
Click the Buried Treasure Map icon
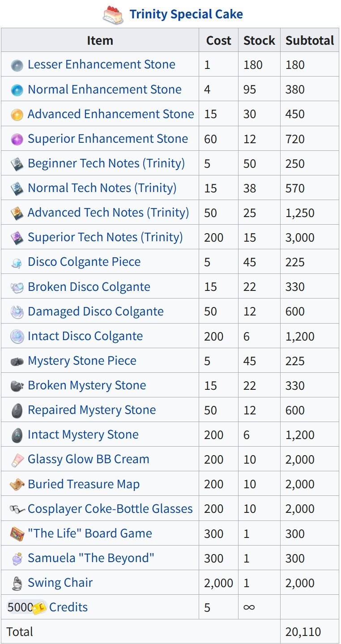[x=17, y=484]
